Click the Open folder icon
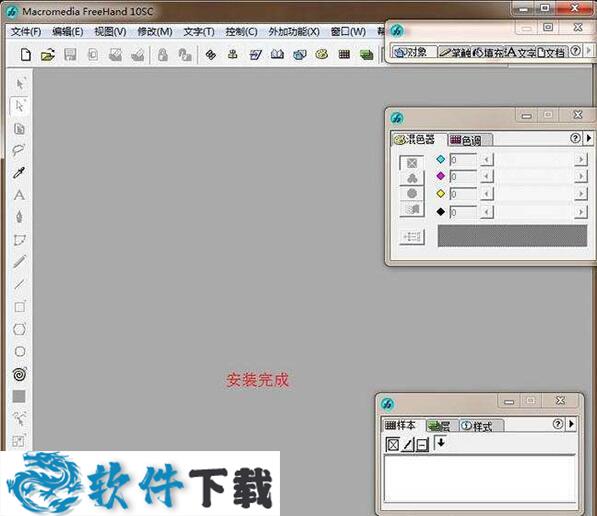Image resolution: width=597 pixels, height=516 pixels. (48, 55)
